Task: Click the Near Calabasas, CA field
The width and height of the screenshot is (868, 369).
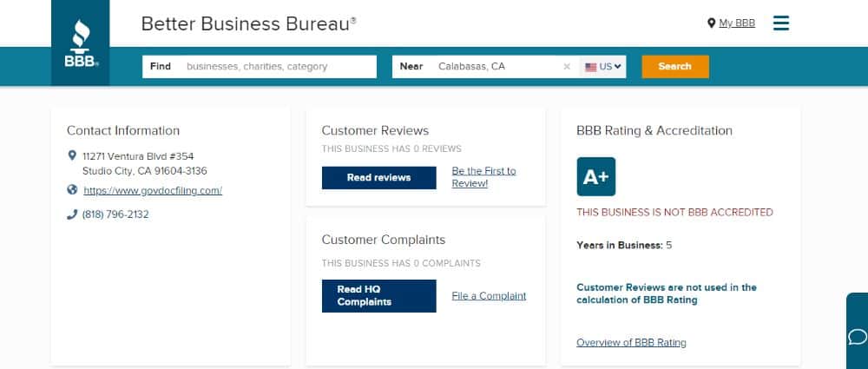Action: click(486, 67)
